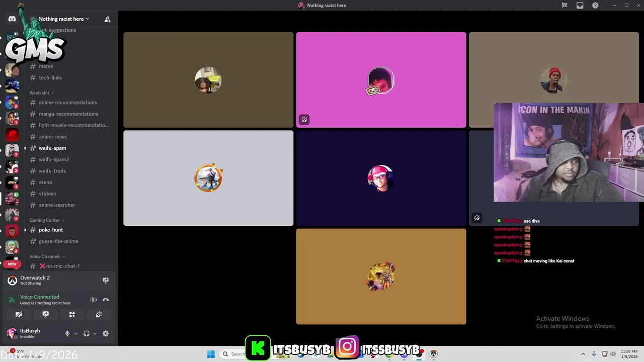The width and height of the screenshot is (644, 362).
Task: Open User Settings gear icon
Action: point(106,333)
